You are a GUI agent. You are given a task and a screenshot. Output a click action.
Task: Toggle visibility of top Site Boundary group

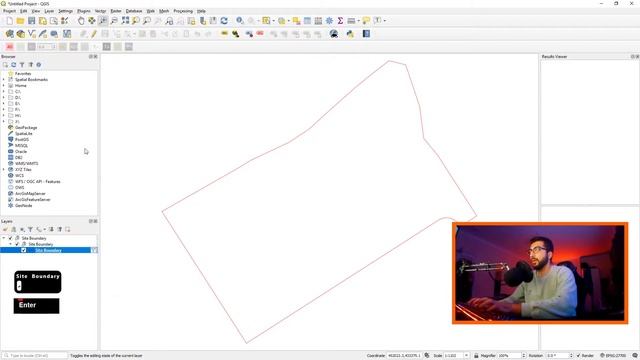coord(11,238)
